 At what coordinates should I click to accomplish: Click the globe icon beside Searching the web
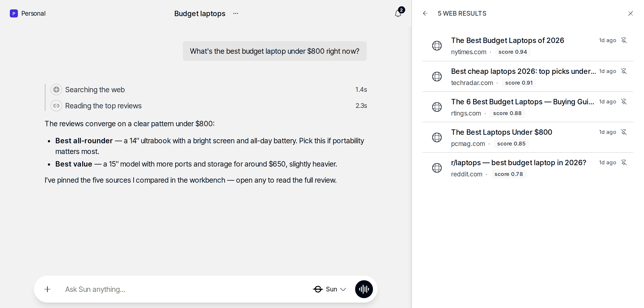(56, 90)
